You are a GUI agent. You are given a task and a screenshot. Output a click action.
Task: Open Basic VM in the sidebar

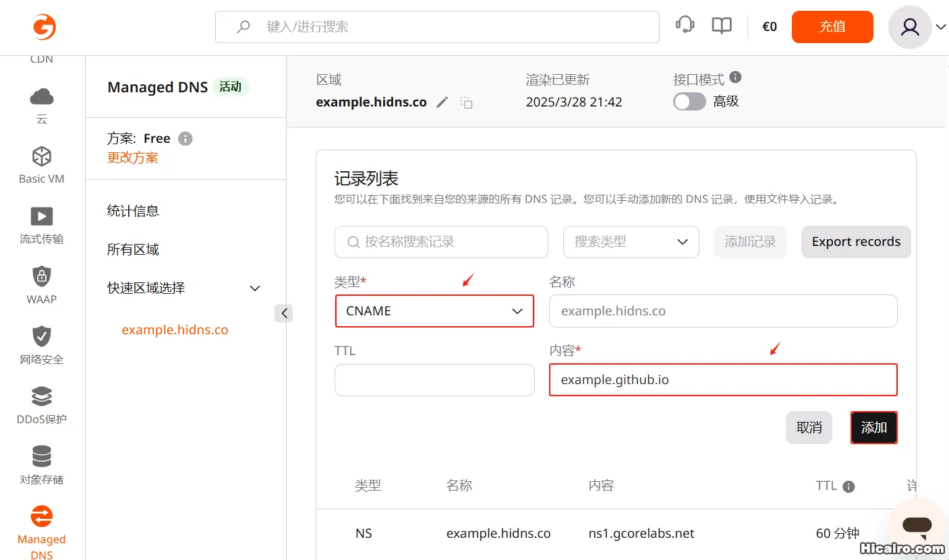42,165
